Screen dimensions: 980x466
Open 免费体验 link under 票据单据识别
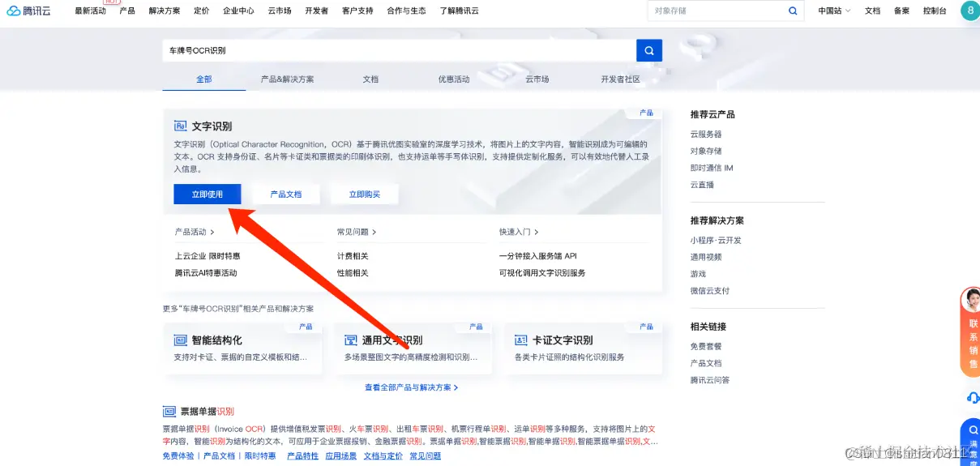click(178, 456)
